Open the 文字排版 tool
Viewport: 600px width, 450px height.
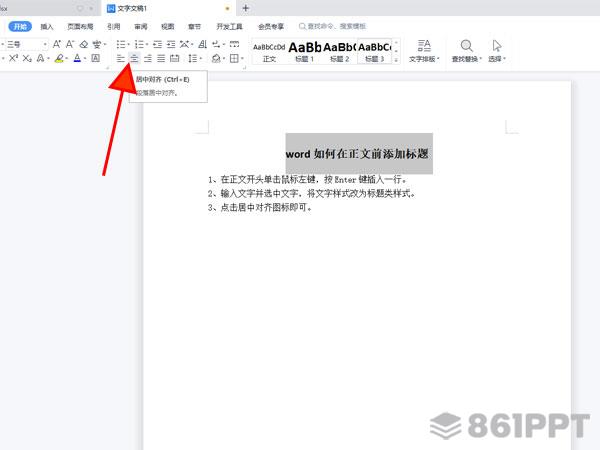[x=424, y=51]
